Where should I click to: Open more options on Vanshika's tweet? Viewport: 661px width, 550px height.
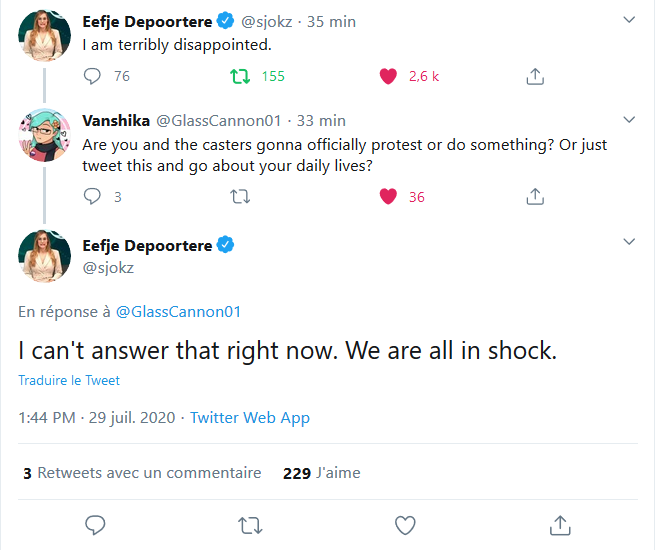[x=628, y=120]
